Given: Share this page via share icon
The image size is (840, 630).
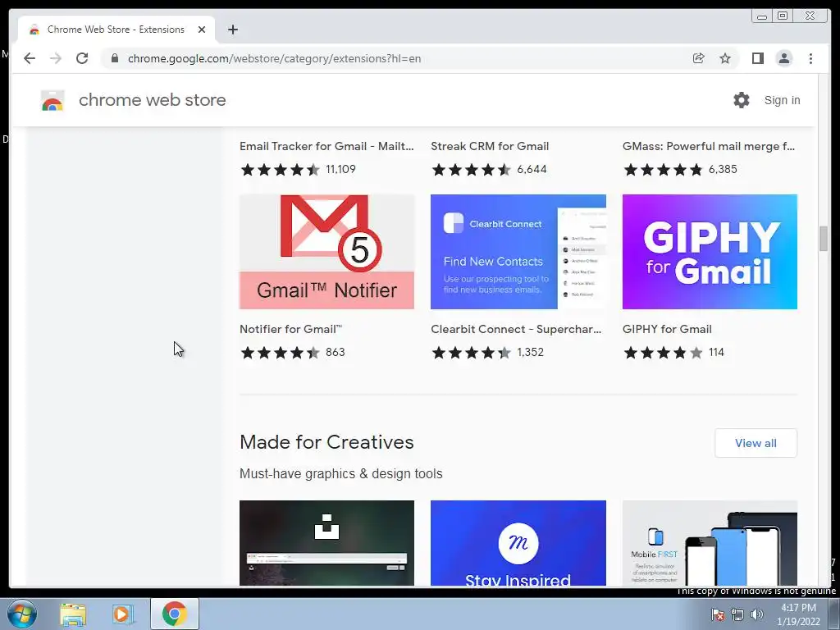Looking at the screenshot, I should point(698,58).
